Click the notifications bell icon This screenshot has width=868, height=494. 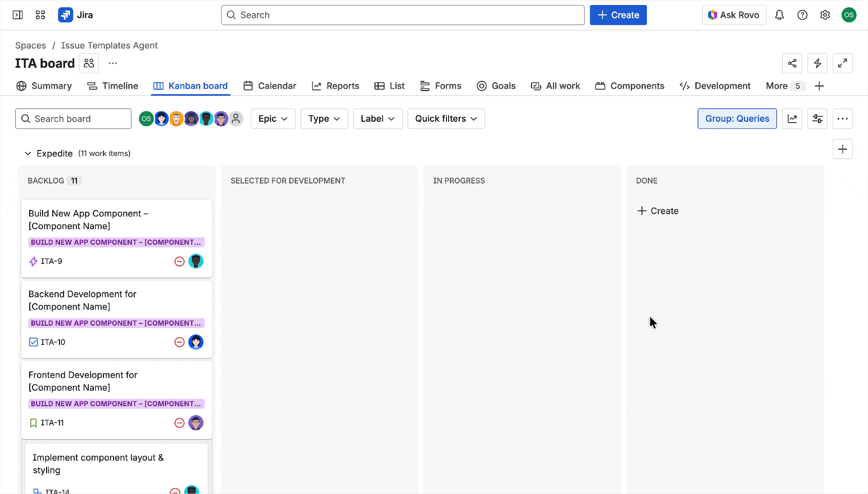(x=779, y=15)
